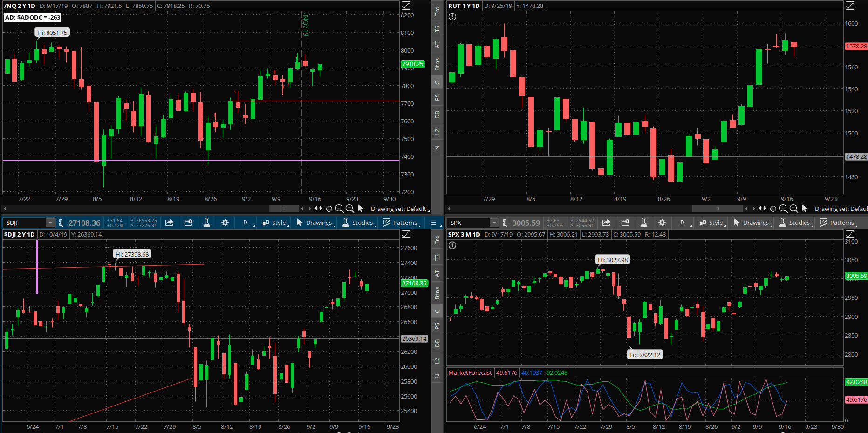Screen dimensions: 868x433
Task: Open Patterns menu in SPX toolbar
Action: (x=838, y=223)
